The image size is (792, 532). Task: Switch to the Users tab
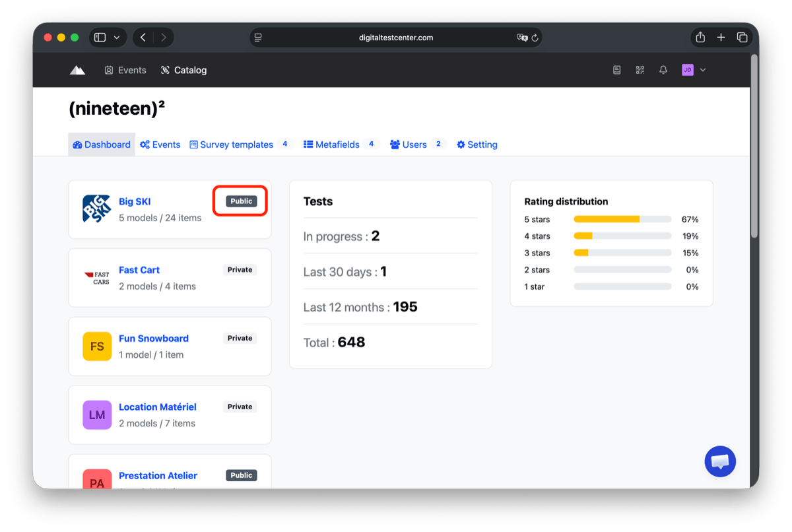pyautogui.click(x=409, y=145)
